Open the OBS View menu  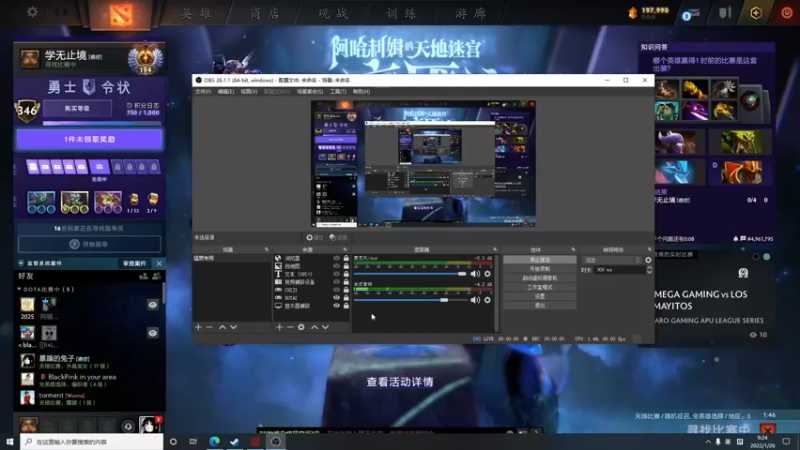[x=249, y=92]
